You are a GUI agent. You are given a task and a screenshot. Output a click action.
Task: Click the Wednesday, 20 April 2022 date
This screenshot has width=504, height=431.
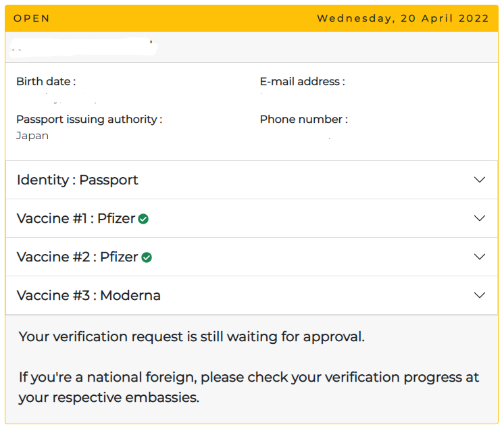point(403,18)
